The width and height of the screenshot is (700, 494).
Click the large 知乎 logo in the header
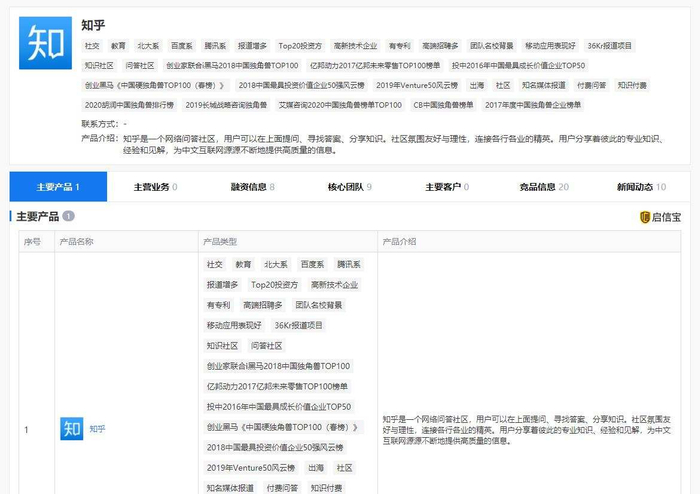click(x=45, y=43)
